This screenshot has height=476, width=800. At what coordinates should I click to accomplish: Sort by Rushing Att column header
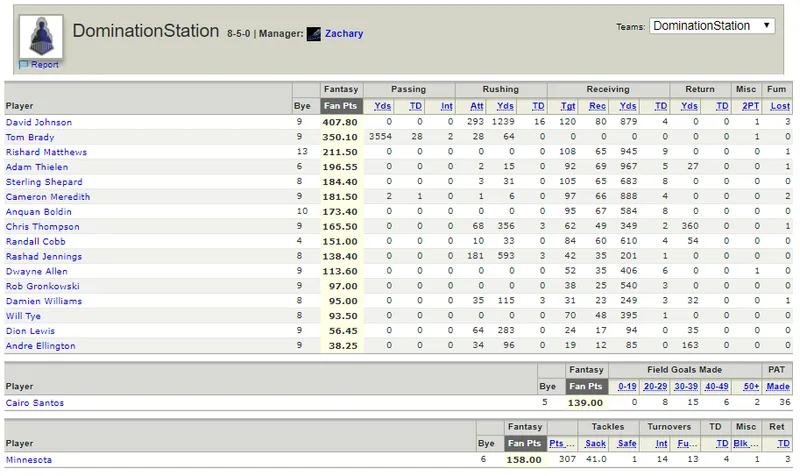[x=477, y=106]
